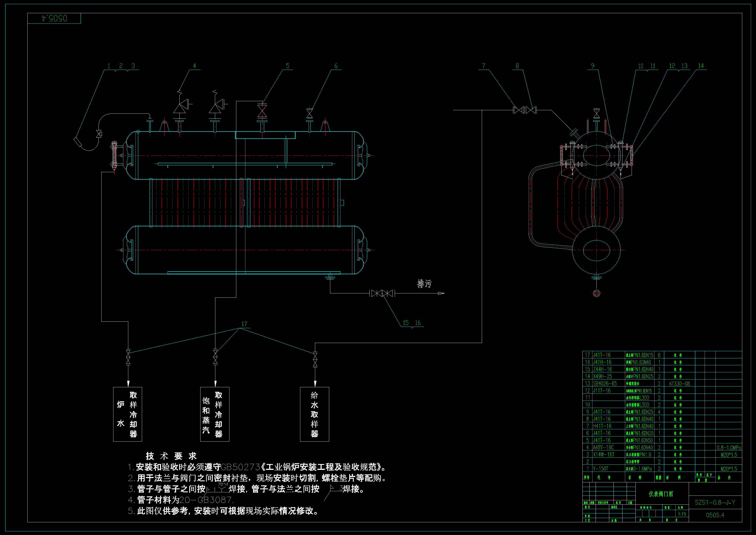This screenshot has height=535, width=756.
Task: Click the code cell J11T-16
Action: 602,390
